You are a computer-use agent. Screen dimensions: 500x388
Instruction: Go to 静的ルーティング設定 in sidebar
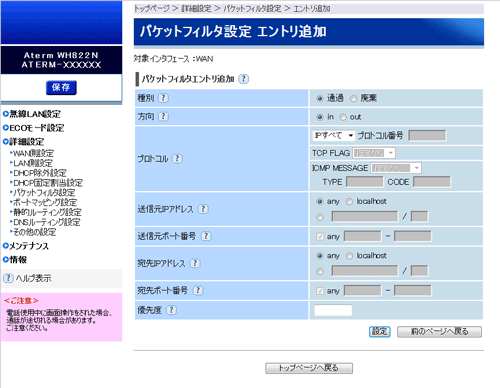tap(47, 212)
